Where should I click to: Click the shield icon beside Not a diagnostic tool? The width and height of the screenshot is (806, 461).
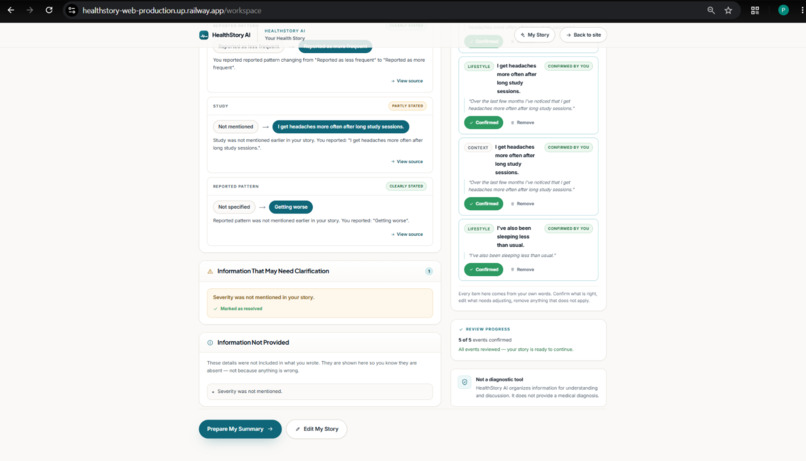pyautogui.click(x=465, y=382)
